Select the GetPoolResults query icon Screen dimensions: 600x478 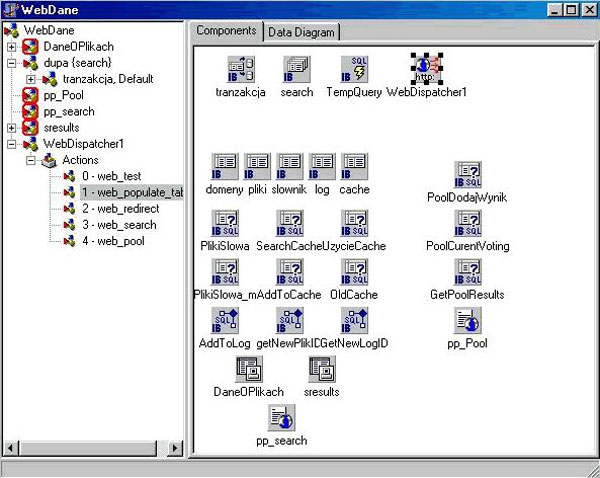pos(468,272)
